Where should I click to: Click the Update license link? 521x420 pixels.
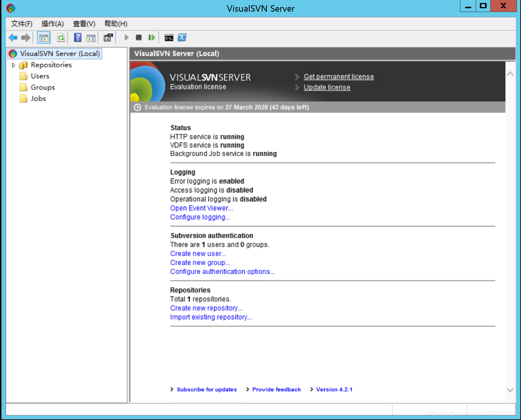[x=327, y=87]
